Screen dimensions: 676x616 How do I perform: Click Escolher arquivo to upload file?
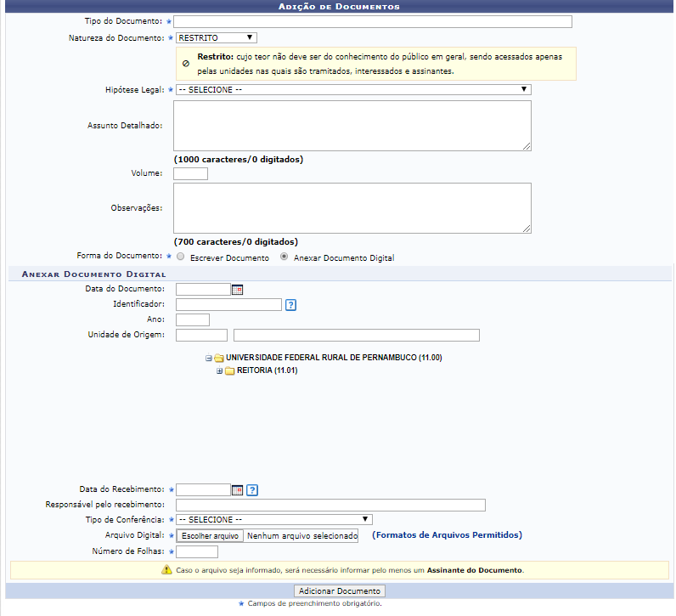click(210, 536)
